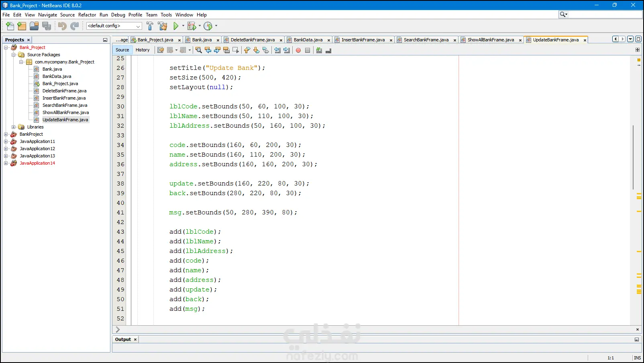
Task: Run project with green play icon
Action: click(x=176, y=26)
